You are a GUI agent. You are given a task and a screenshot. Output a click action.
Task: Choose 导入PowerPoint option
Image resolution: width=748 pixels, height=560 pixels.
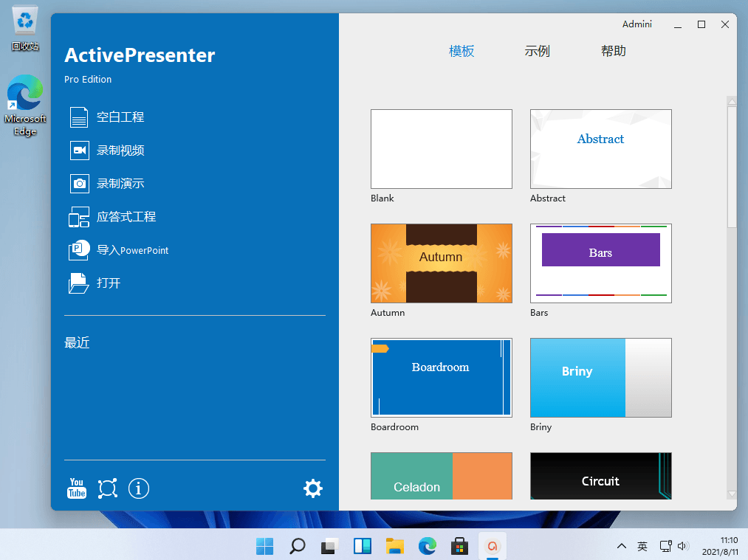pyautogui.click(x=133, y=250)
